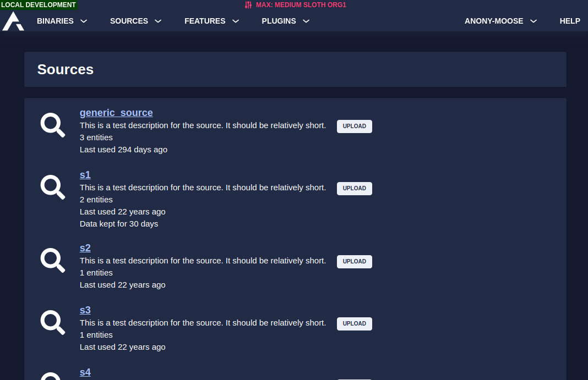Click the search icon beside source s2
This screenshot has width=588, height=380.
tap(52, 260)
